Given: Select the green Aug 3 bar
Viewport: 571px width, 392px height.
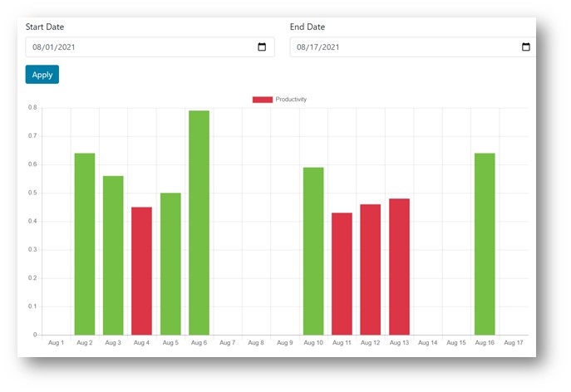Looking at the screenshot, I should pos(113,256).
